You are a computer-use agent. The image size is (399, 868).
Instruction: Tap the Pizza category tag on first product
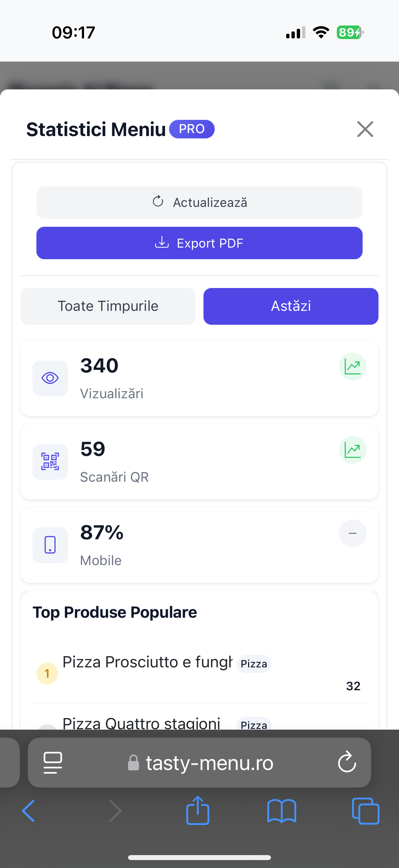254,664
